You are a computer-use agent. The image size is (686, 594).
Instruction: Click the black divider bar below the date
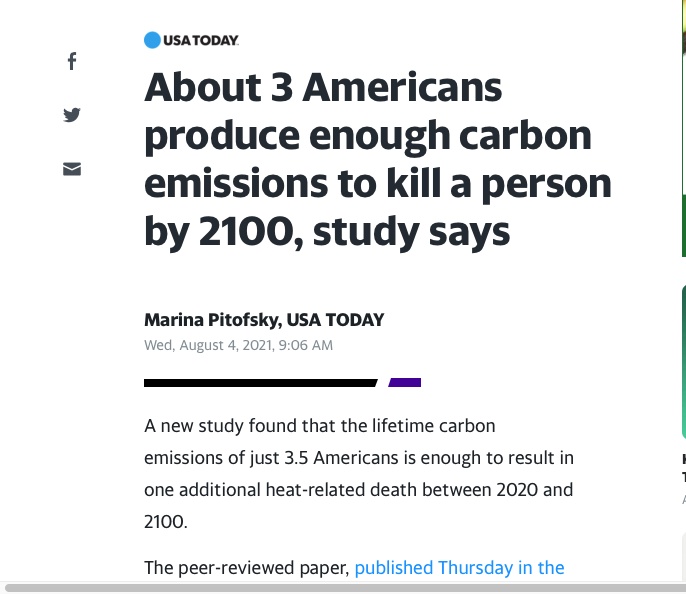pyautogui.click(x=261, y=383)
